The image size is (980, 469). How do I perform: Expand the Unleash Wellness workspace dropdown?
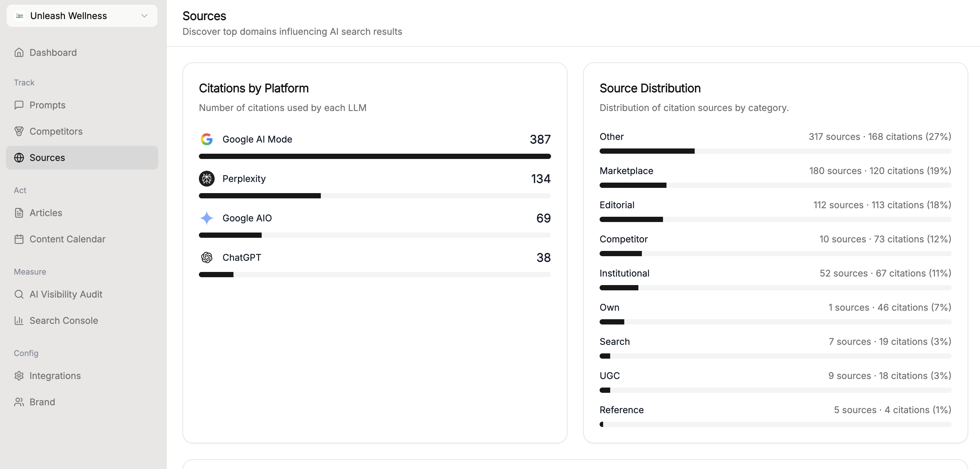point(82,16)
